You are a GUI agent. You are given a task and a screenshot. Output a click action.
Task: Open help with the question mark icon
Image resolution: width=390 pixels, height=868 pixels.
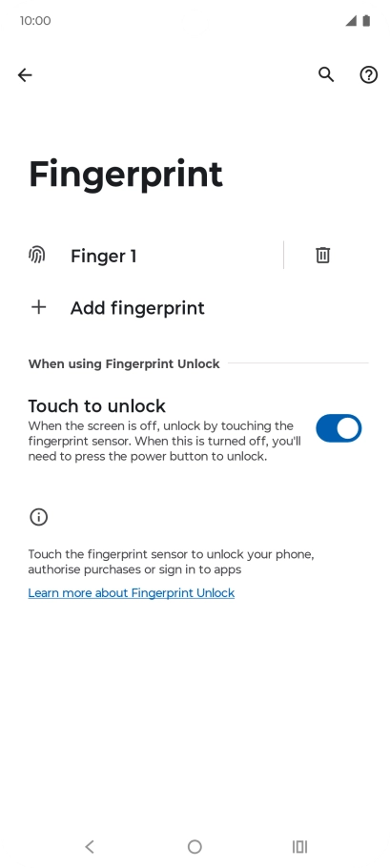click(x=369, y=74)
